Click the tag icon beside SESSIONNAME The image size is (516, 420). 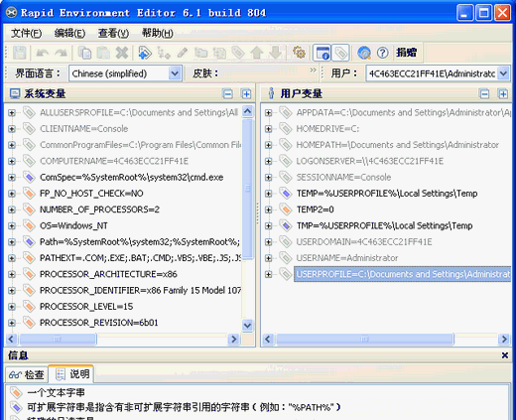[x=285, y=178]
